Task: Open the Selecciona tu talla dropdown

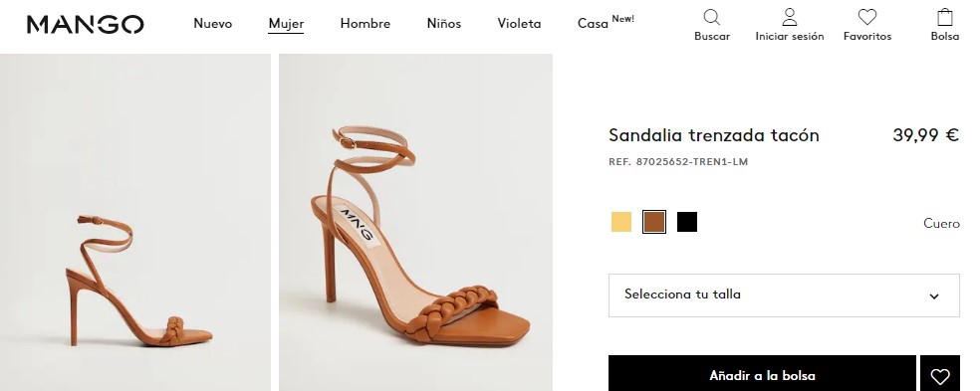Action: [x=784, y=294]
